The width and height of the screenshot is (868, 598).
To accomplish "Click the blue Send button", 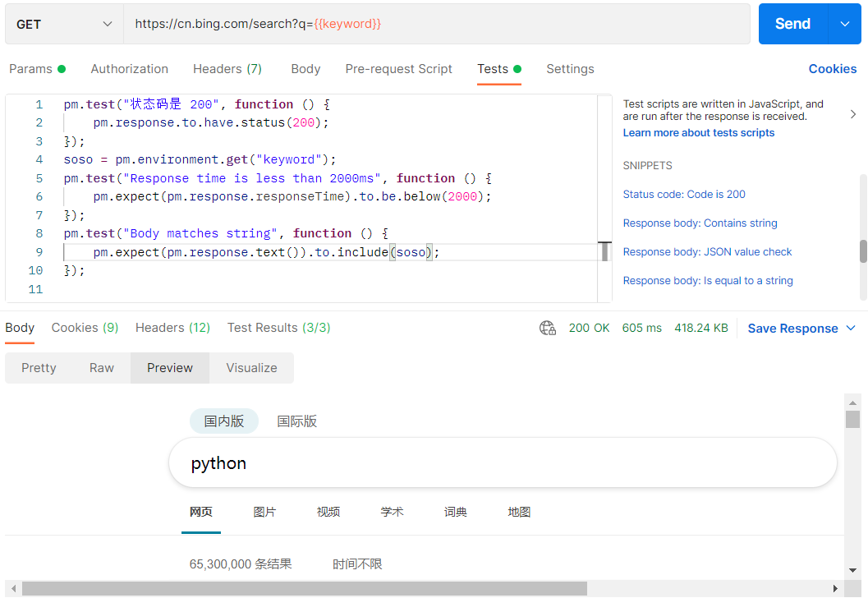I will (792, 24).
